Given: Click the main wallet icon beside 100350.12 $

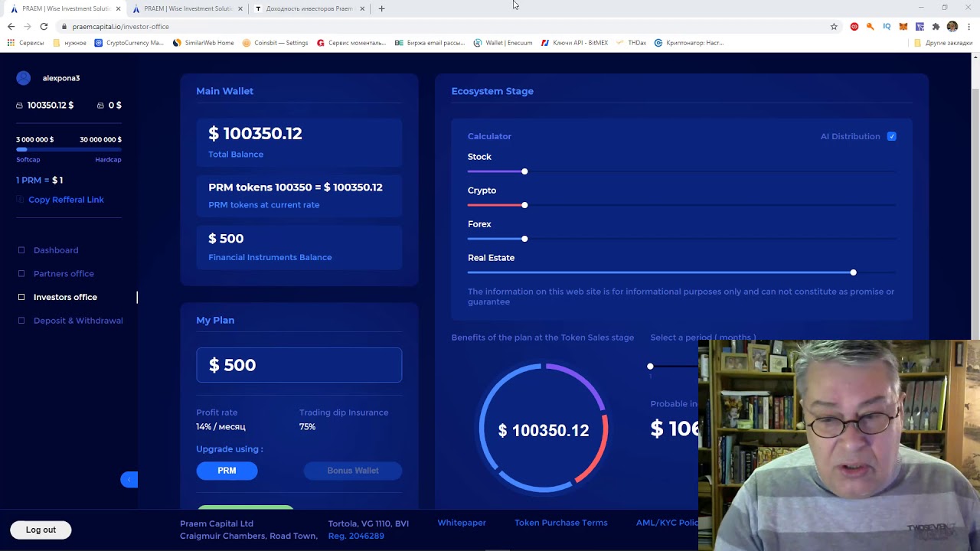Looking at the screenshot, I should (19, 106).
